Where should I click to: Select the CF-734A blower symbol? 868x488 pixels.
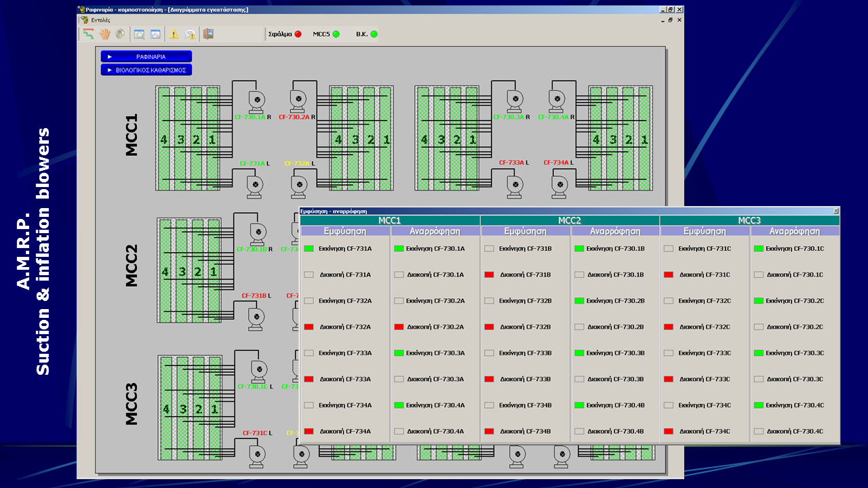pyautogui.click(x=559, y=185)
